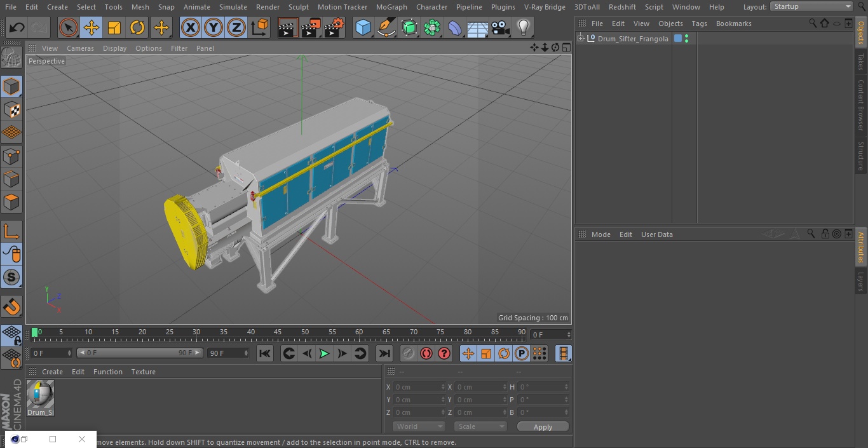868x448 pixels.
Task: Open the Simulate menu
Action: pyautogui.click(x=233, y=7)
